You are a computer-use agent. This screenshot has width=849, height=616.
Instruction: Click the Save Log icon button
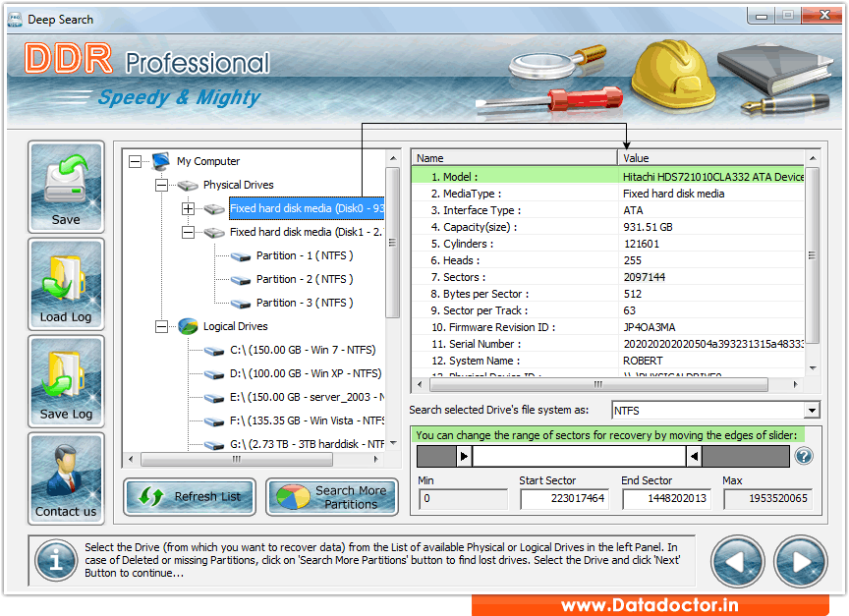point(66,381)
